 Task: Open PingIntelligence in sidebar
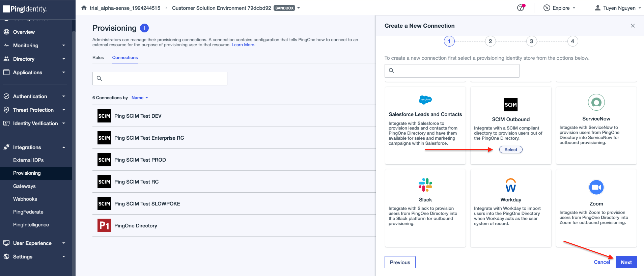pos(31,224)
